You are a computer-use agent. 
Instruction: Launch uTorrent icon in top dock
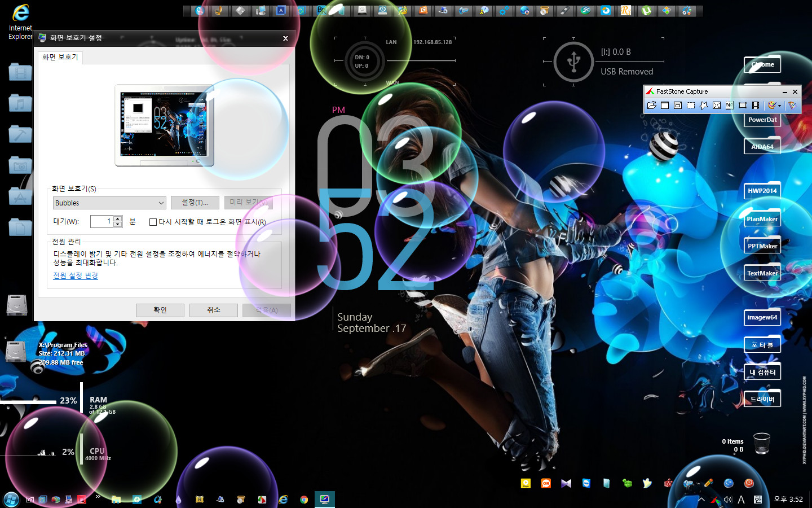point(646,10)
